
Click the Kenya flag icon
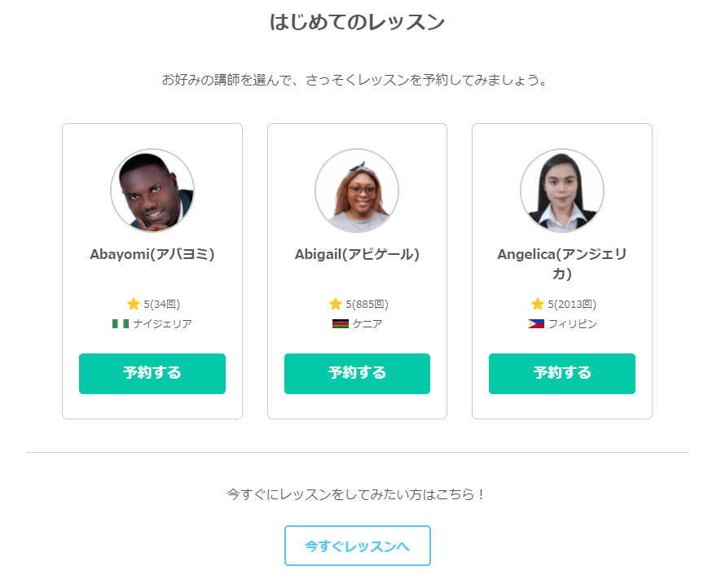click(341, 323)
